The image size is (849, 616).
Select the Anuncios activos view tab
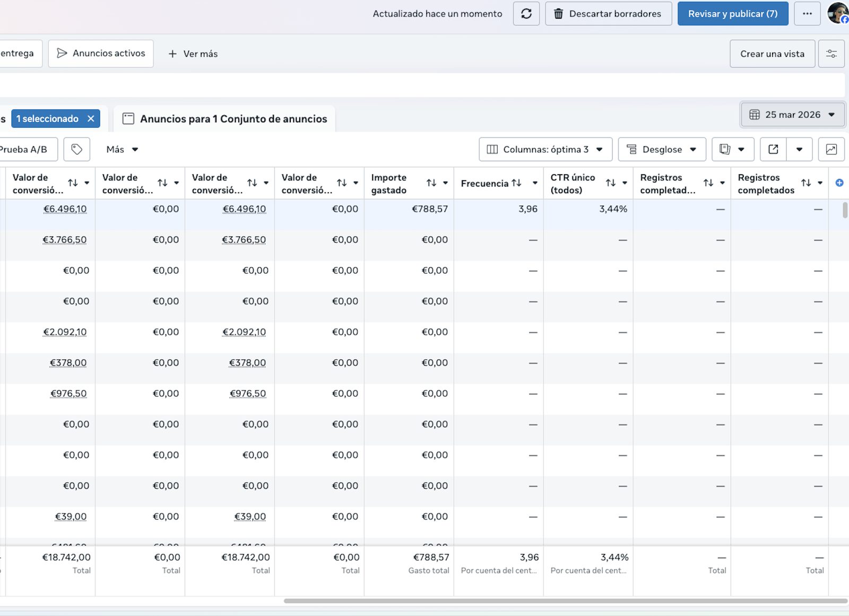(x=101, y=54)
